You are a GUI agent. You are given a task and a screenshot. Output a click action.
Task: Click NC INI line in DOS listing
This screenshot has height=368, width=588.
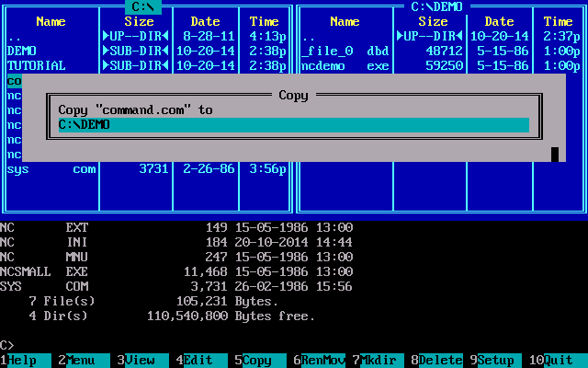[176, 243]
